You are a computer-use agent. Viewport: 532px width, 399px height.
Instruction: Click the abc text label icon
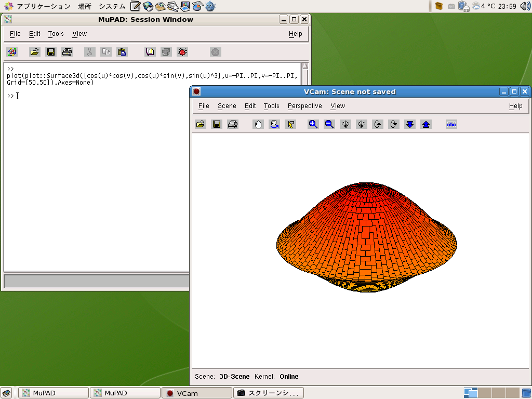(451, 124)
